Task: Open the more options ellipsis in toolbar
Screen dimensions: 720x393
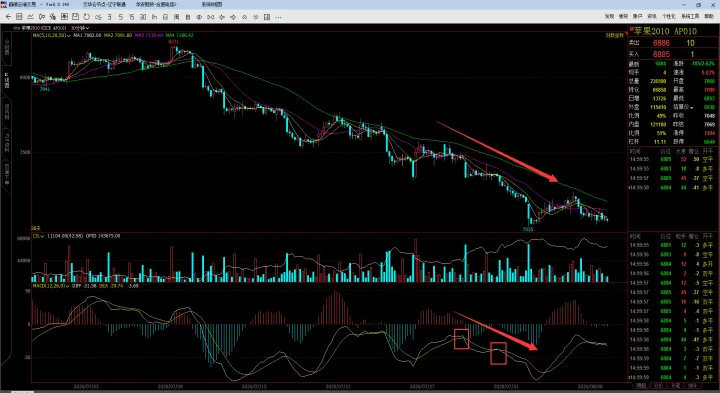Action: pos(278,17)
